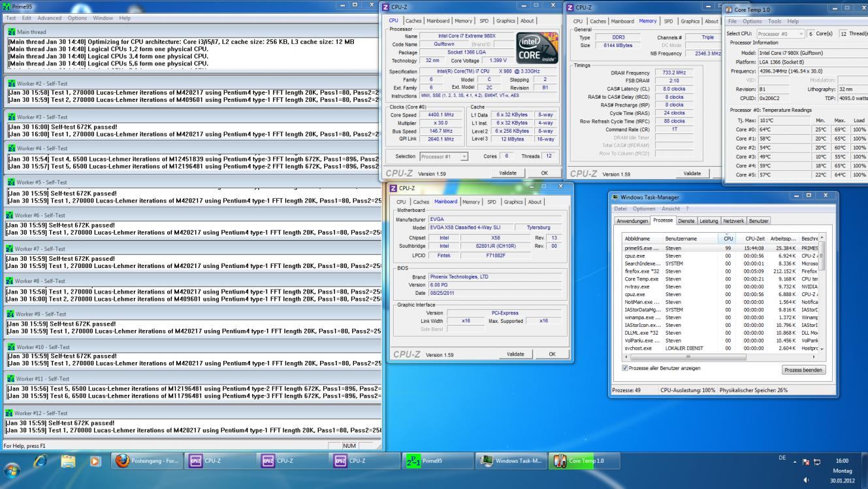Open Prime95 Options menu
This screenshot has width=868, height=489.
pos(77,18)
